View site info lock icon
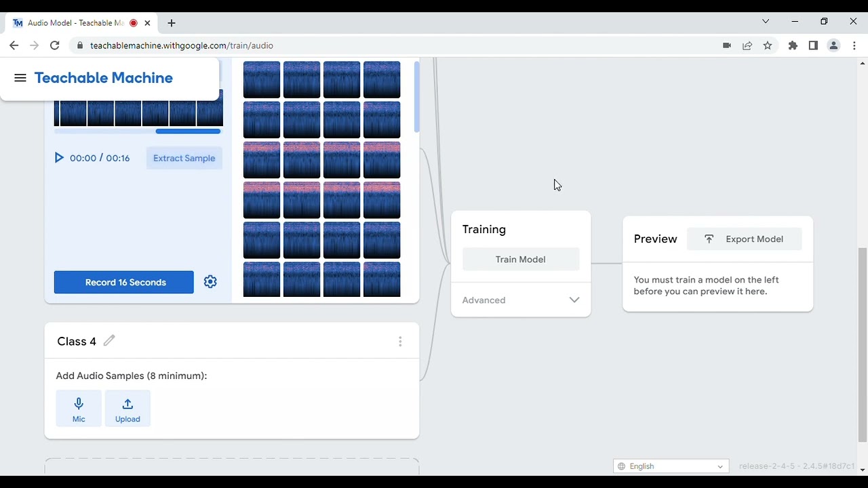 click(x=80, y=45)
